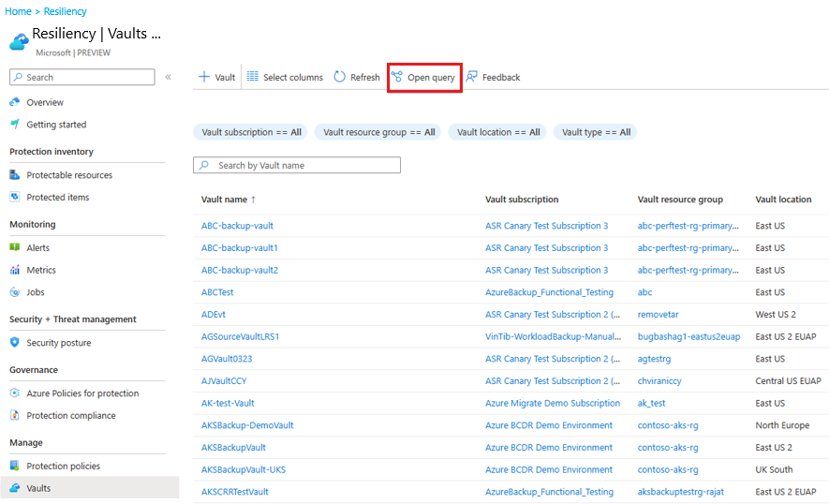The height and width of the screenshot is (504, 829).
Task: Navigate to Home breadcrumb
Action: [x=18, y=11]
